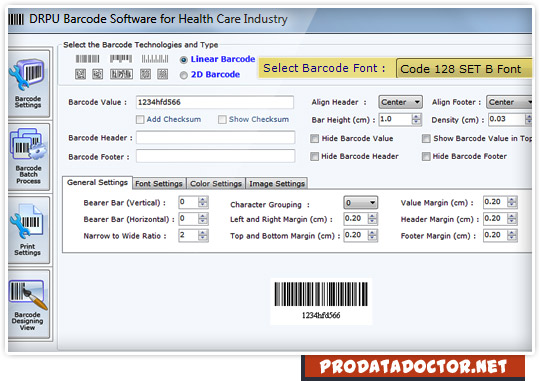This screenshot has height=381, width=540.
Task: Select the 2D Barcode radio button
Action: (184, 75)
